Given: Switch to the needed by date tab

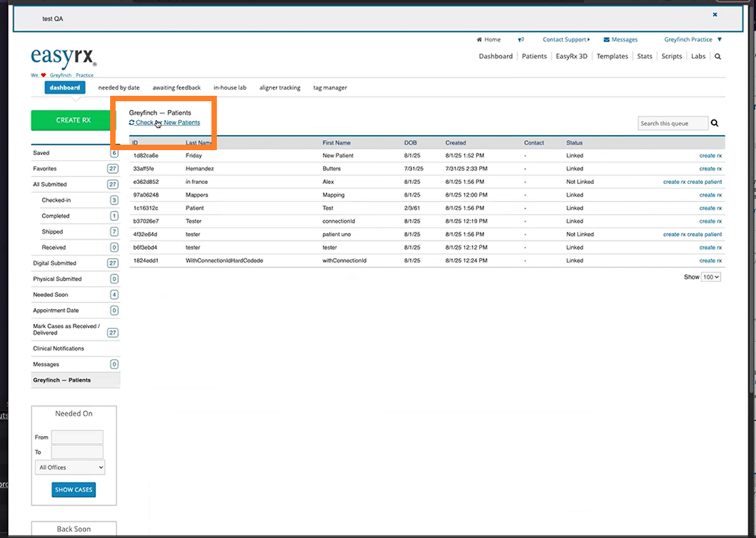Looking at the screenshot, I should pos(118,88).
